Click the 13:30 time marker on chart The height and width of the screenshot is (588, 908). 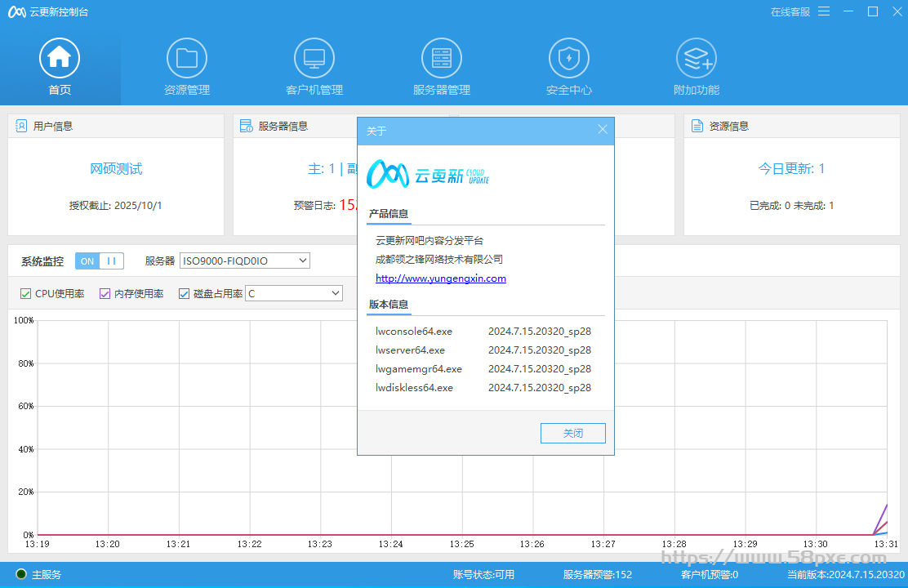(x=815, y=544)
